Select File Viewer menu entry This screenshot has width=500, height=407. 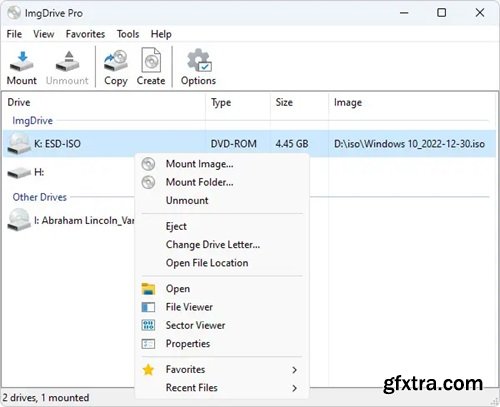[x=222, y=307]
